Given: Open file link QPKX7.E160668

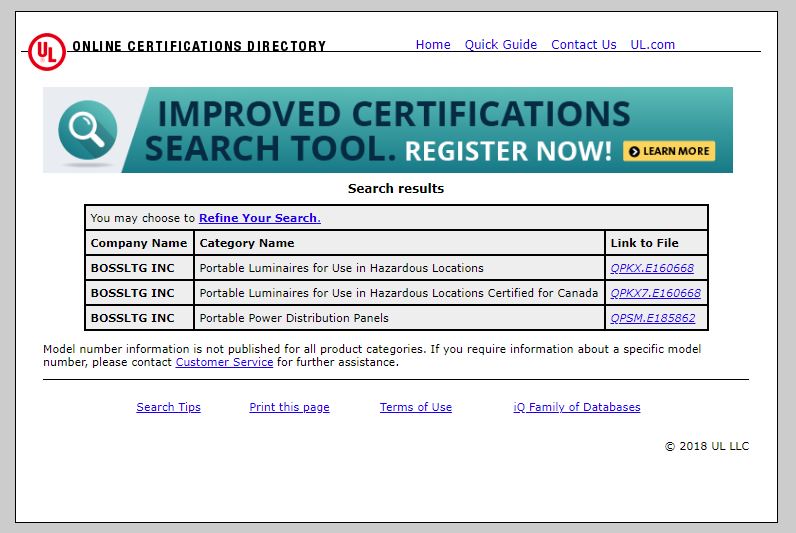Looking at the screenshot, I should pyautogui.click(x=655, y=293).
